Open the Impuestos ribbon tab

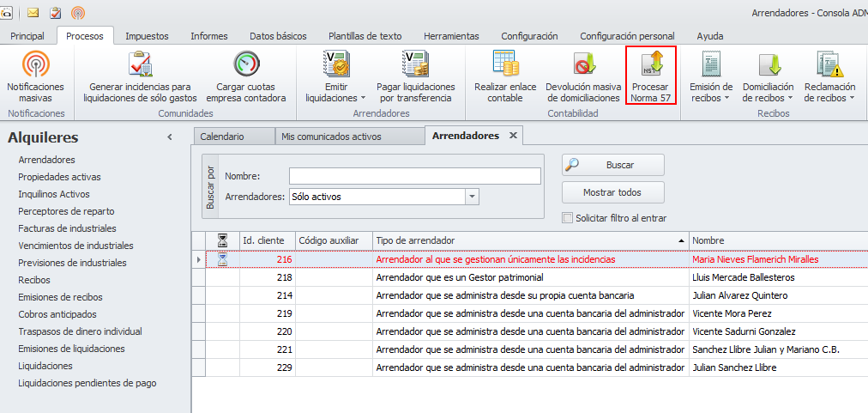pos(147,36)
